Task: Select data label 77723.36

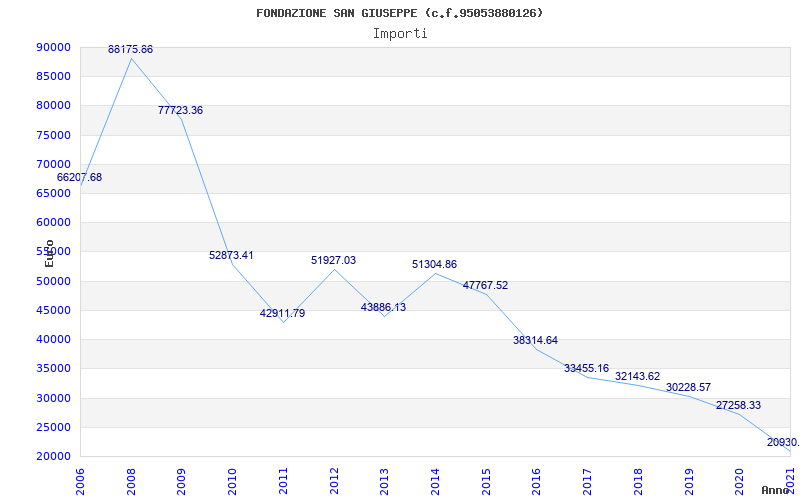Action: click(181, 110)
